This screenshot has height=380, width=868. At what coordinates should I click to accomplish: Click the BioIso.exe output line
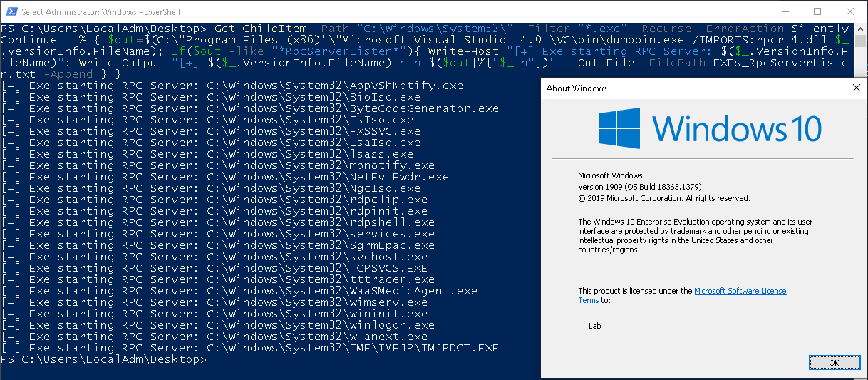pos(211,97)
